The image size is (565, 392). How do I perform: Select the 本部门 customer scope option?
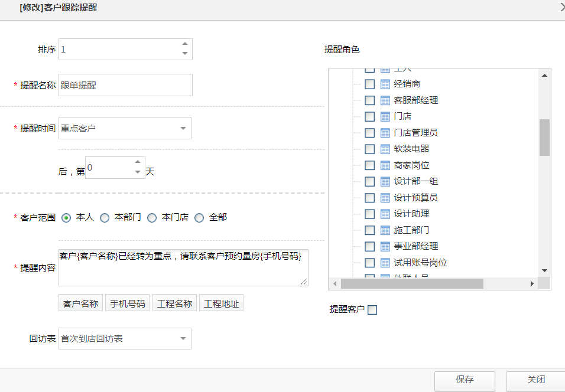click(105, 217)
